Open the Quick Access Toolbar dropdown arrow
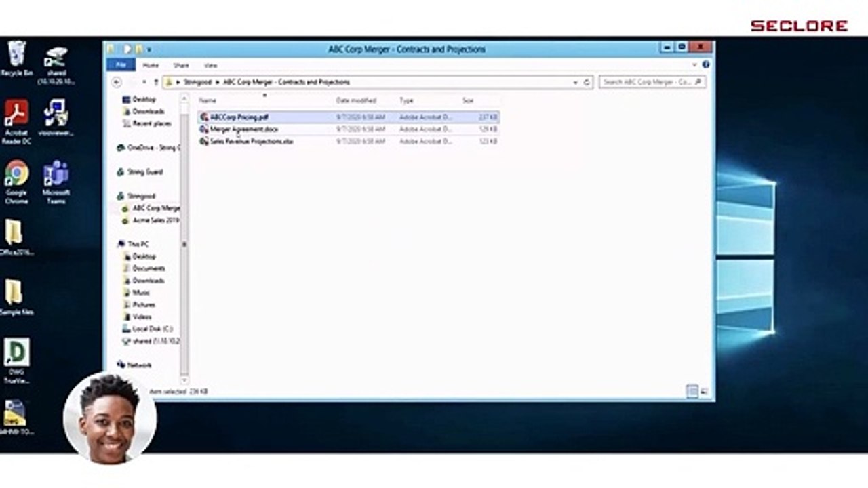This screenshot has width=868, height=488. tap(149, 49)
